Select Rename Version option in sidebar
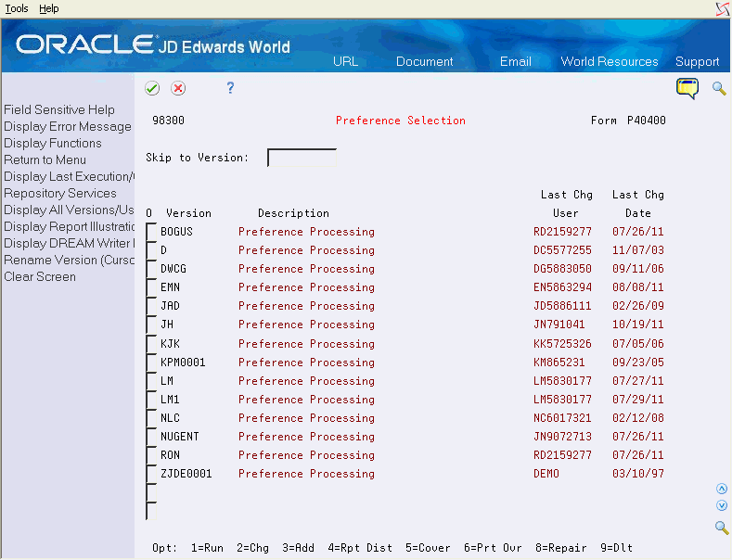Screen dimensions: 732x560 [x=69, y=260]
